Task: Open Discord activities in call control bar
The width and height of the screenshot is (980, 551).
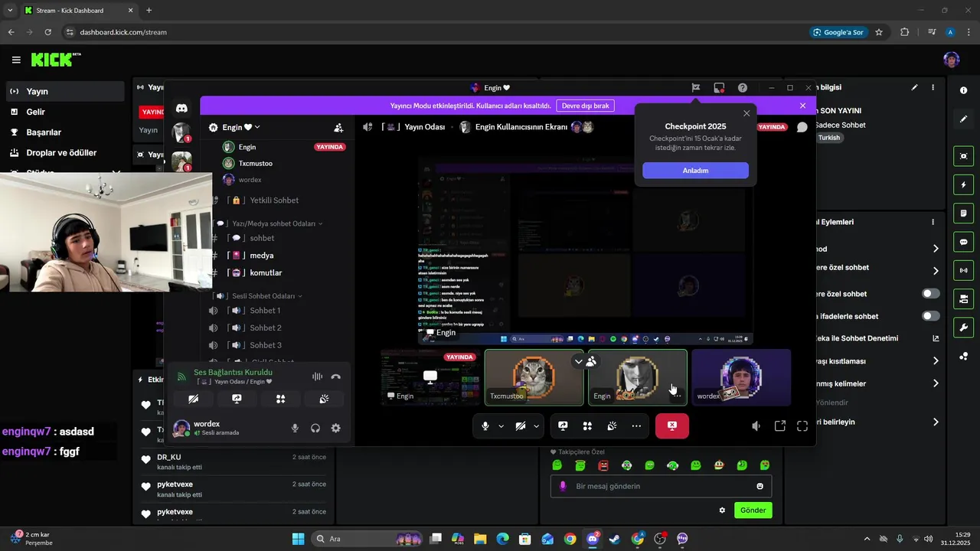Action: pyautogui.click(x=587, y=426)
